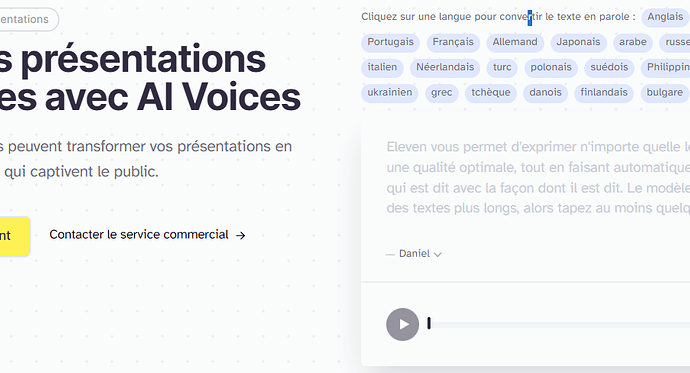This screenshot has height=373, width=690.
Task: Select the tchèque language chip
Action: point(491,92)
